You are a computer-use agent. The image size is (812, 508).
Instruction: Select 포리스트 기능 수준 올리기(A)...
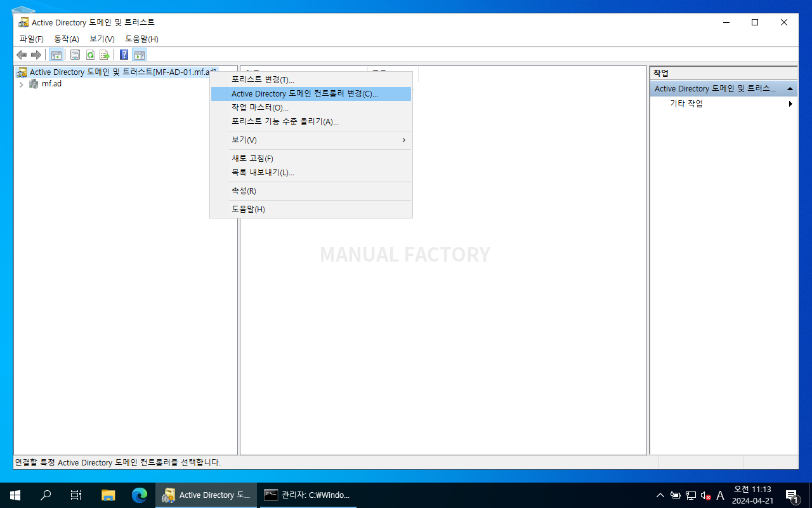(311, 122)
